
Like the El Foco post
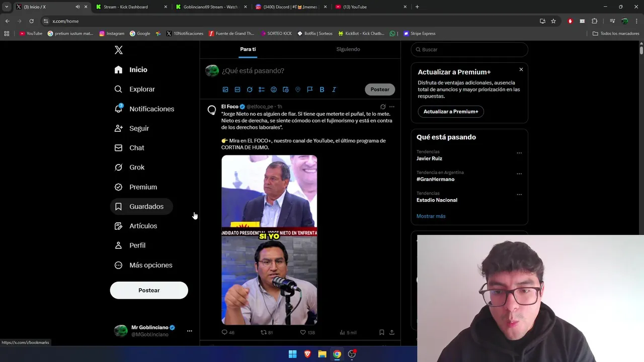click(307, 332)
